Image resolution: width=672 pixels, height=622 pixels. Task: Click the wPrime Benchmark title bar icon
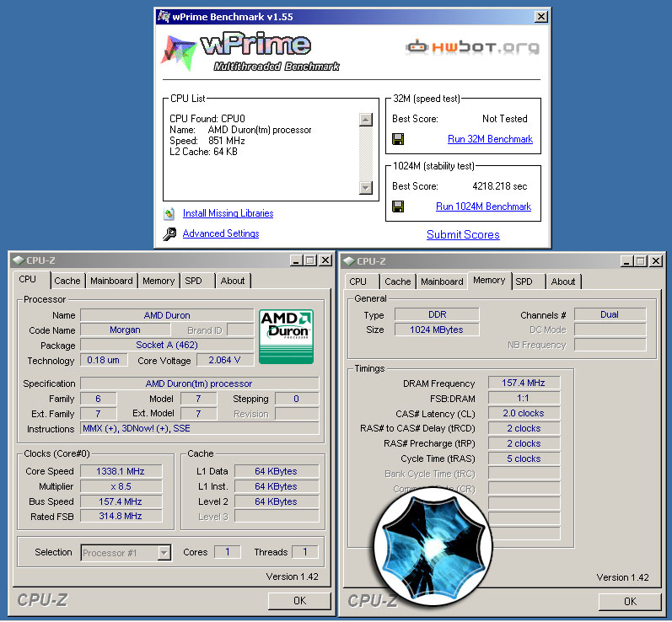[164, 17]
